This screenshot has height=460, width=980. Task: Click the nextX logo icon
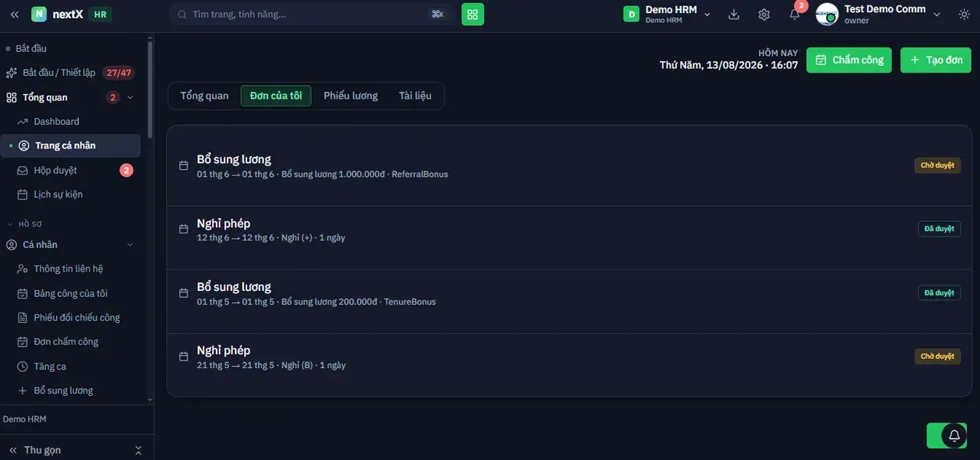coord(39,15)
